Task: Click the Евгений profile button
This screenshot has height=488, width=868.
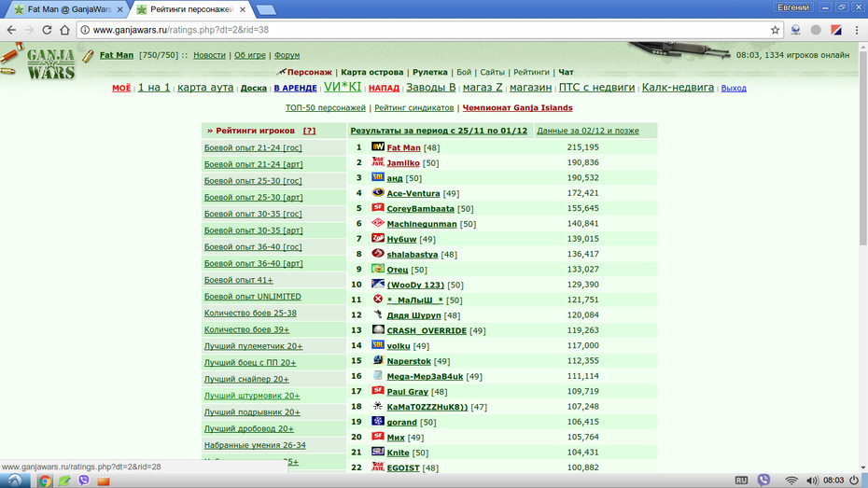Action: (x=792, y=7)
